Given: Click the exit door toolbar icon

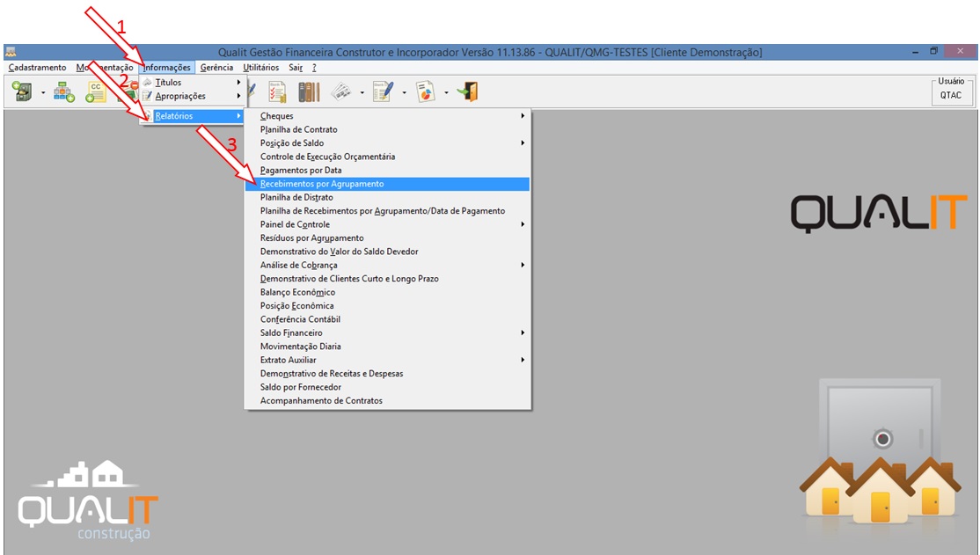Looking at the screenshot, I should (467, 91).
